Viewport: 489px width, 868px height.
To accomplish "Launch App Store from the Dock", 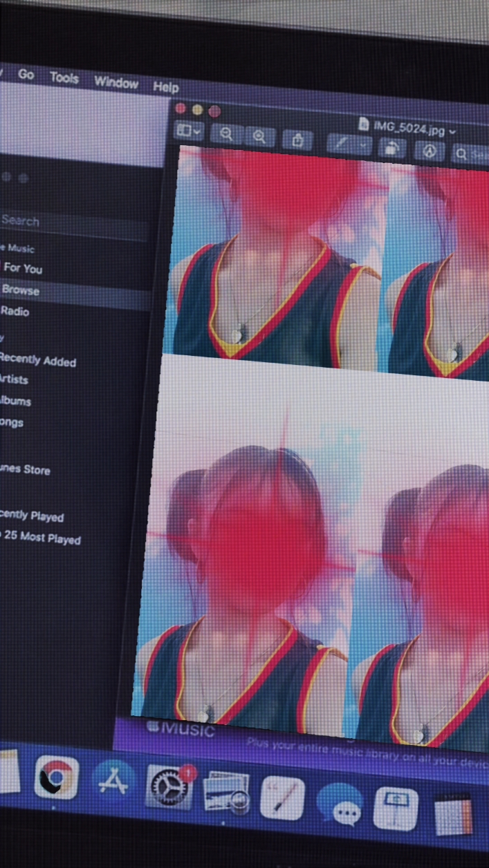I will 113,782.
